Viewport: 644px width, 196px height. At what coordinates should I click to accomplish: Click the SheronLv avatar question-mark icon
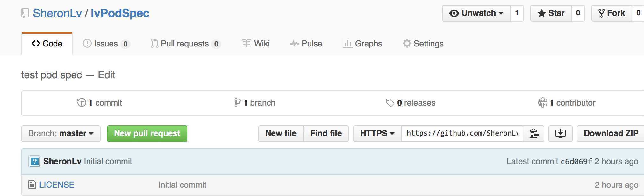(34, 162)
